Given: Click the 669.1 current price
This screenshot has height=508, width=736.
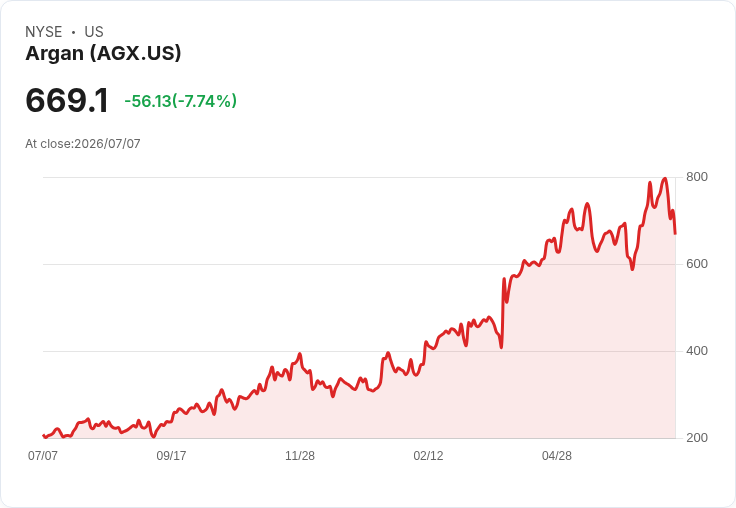Looking at the screenshot, I should point(67,100).
